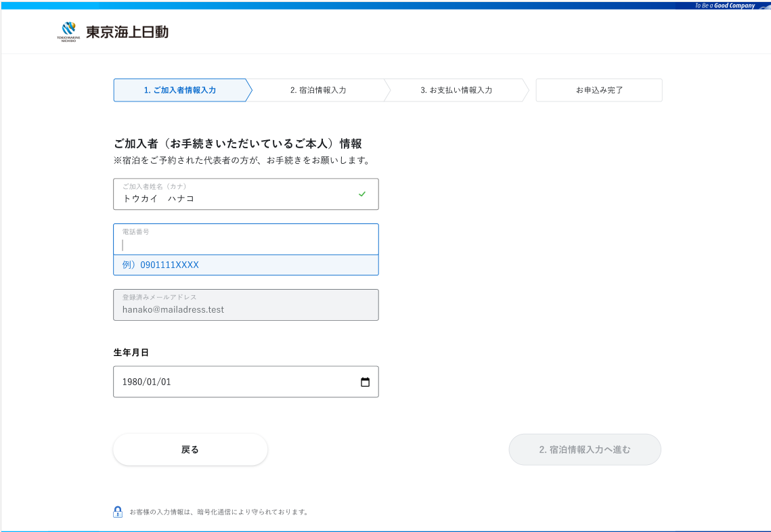Click into the 電話番号 phone input
Screen dimensions: 771x532
246,244
